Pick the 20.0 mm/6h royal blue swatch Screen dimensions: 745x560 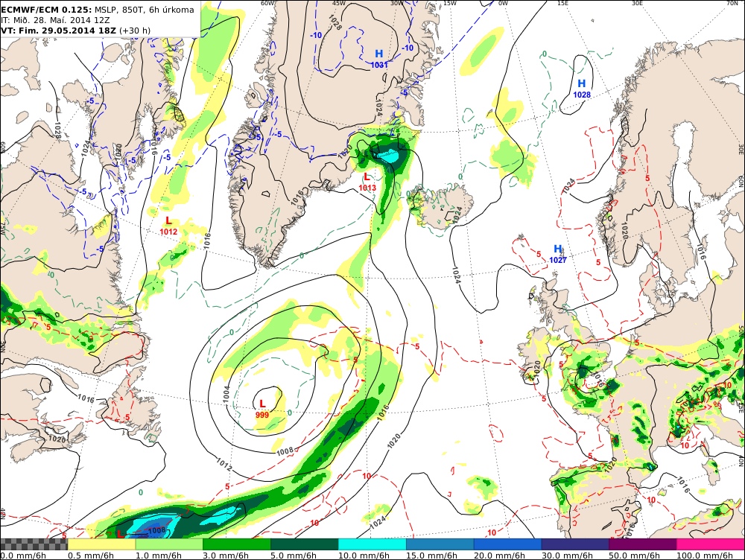507,544
